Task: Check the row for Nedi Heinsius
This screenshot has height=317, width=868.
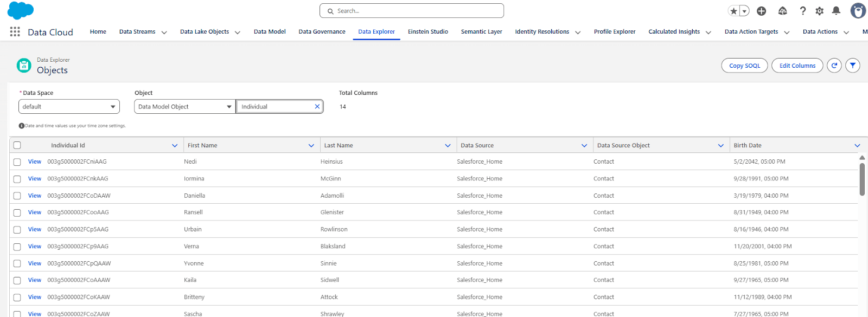Action: point(17,162)
